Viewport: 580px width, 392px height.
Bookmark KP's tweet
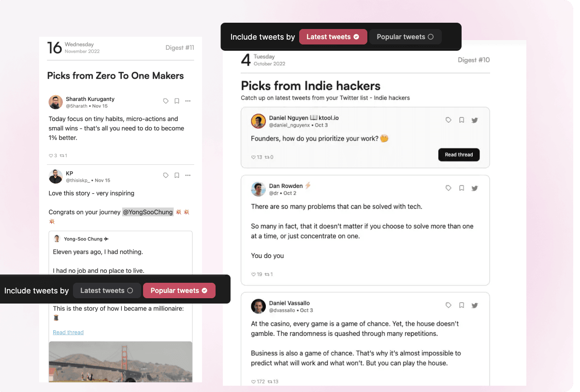(x=177, y=175)
